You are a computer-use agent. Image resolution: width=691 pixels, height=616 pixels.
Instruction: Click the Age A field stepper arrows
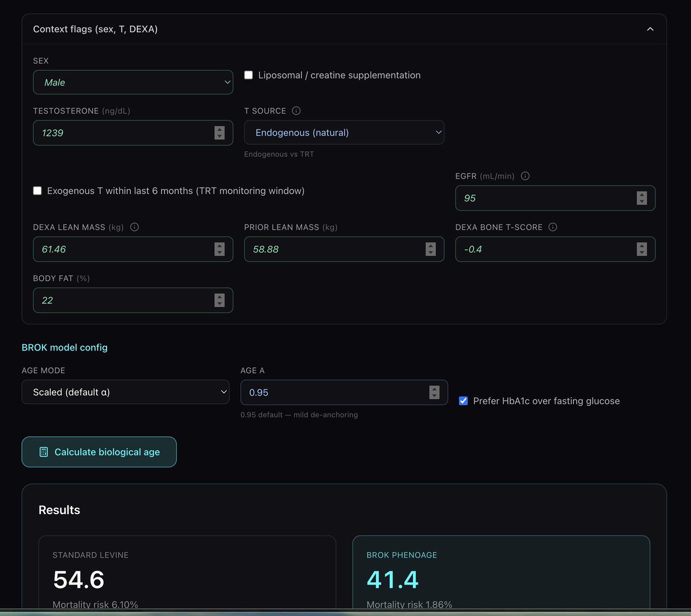(434, 392)
